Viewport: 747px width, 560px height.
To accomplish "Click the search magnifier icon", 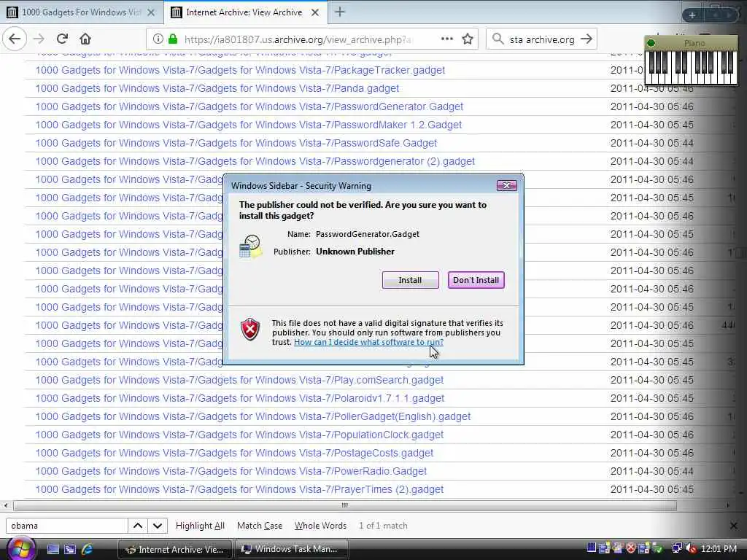I will pyautogui.click(x=498, y=39).
